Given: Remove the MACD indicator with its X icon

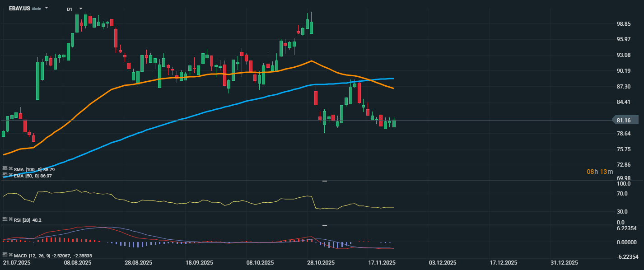Looking at the screenshot, I should tap(10, 256).
